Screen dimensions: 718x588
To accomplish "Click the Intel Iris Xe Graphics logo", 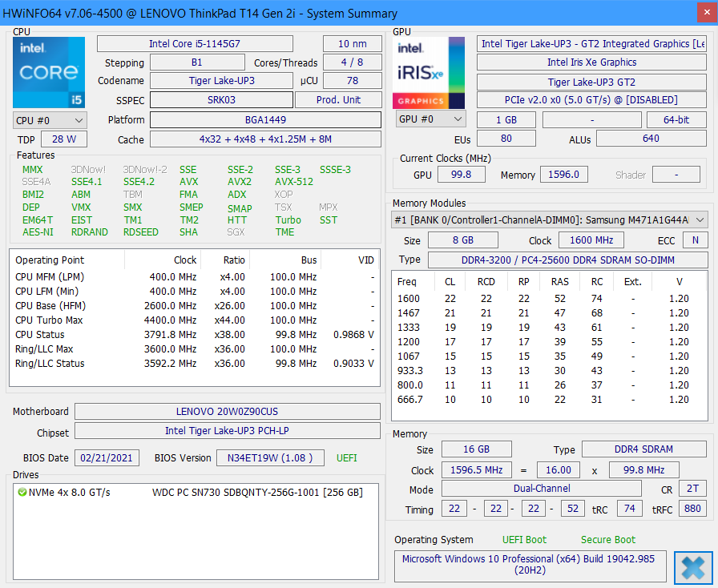I will coord(429,72).
